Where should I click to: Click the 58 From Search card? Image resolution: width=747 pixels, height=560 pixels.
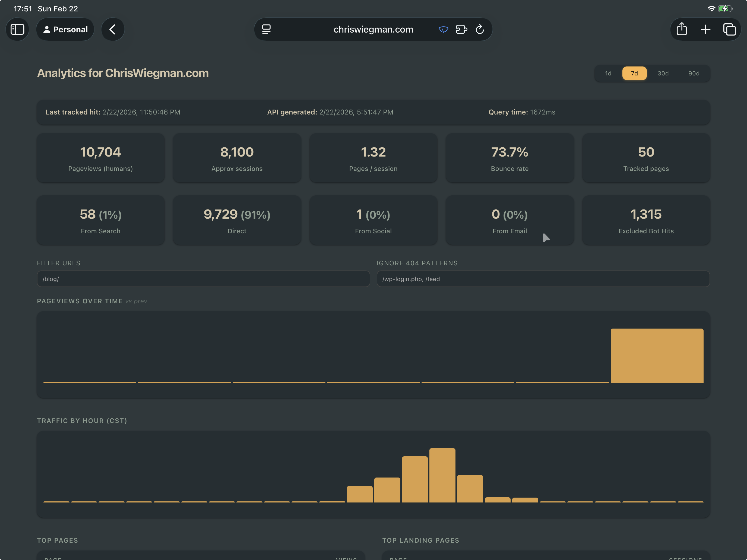[101, 220]
